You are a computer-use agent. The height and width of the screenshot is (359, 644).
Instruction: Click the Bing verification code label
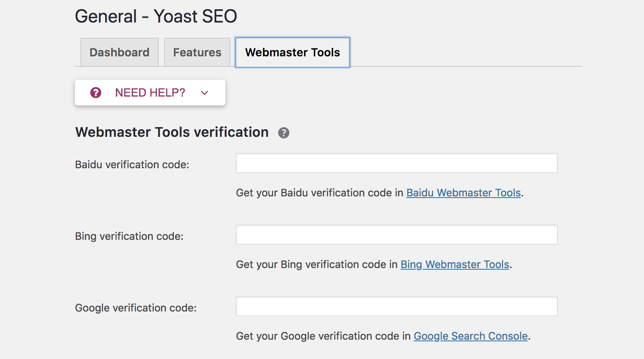click(129, 236)
